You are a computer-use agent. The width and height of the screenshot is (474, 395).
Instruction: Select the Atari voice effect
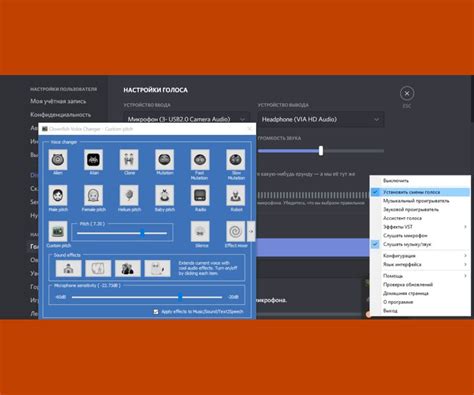(93, 160)
